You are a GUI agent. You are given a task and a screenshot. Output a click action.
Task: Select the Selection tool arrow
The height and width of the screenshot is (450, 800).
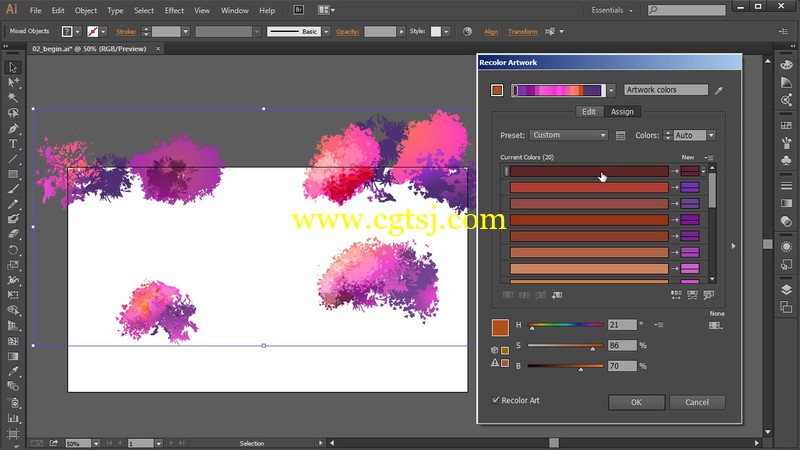[13, 67]
